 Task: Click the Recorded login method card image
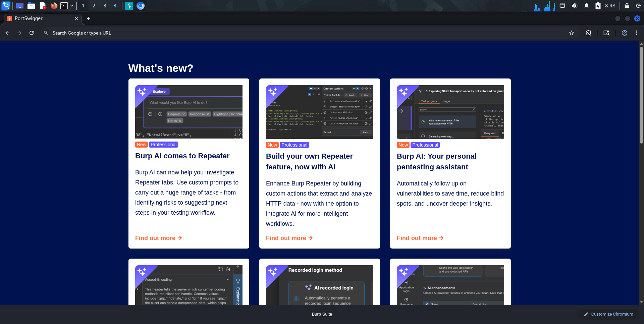320,285
